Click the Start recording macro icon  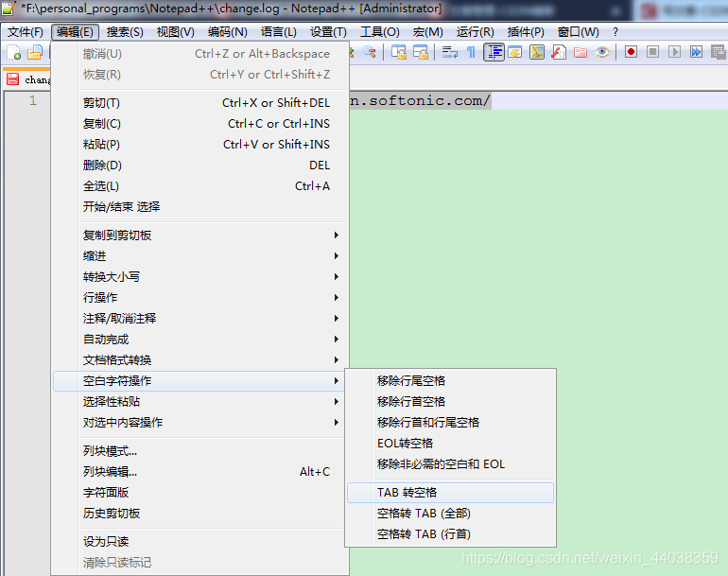631,52
